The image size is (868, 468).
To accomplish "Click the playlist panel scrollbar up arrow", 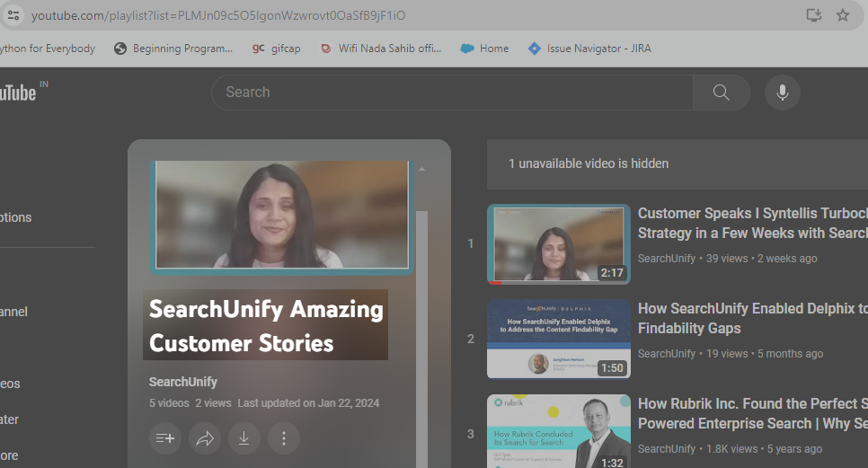I will coord(421,169).
